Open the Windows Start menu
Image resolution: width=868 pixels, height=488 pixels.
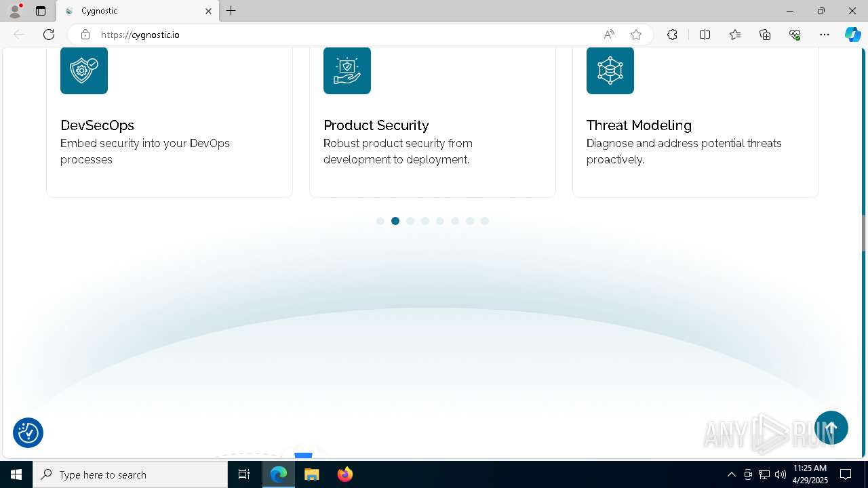(16, 474)
